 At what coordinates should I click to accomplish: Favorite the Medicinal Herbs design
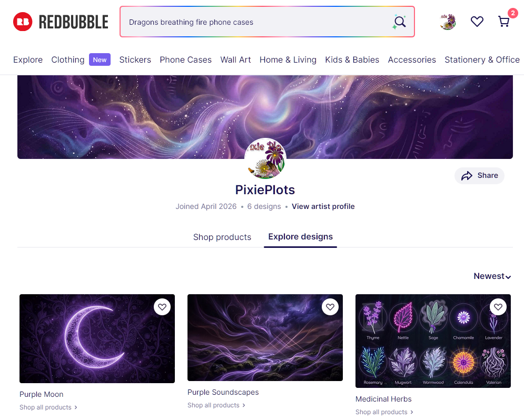[498, 307]
